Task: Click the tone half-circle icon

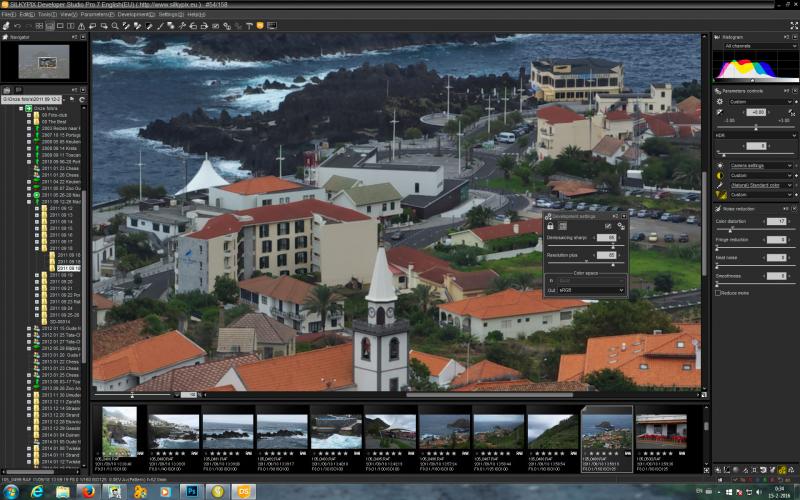Action: click(720, 176)
